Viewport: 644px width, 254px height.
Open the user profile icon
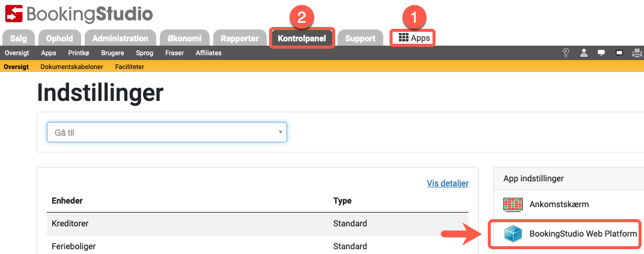pyautogui.click(x=583, y=52)
